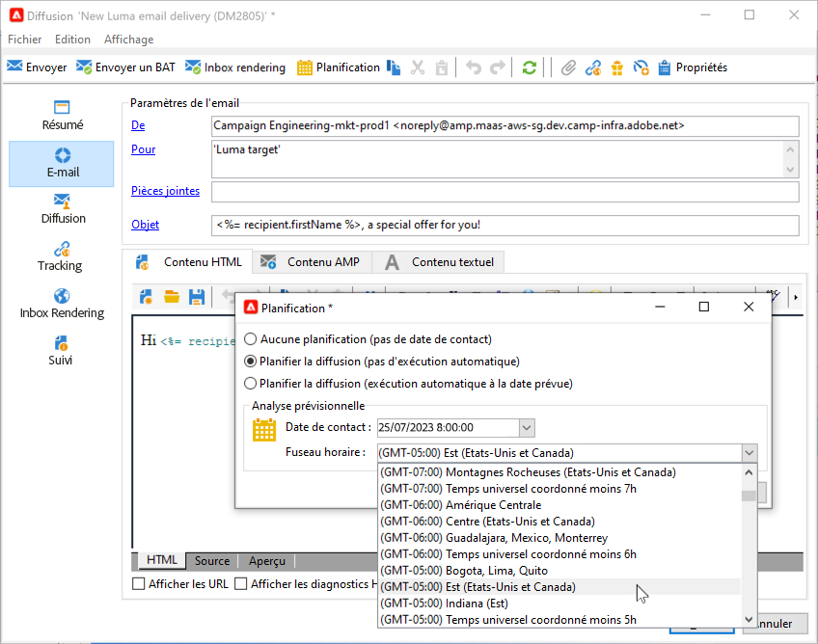The width and height of the screenshot is (818, 644).
Task: Click the timezone list scrollbar up arrow
Action: tap(749, 472)
